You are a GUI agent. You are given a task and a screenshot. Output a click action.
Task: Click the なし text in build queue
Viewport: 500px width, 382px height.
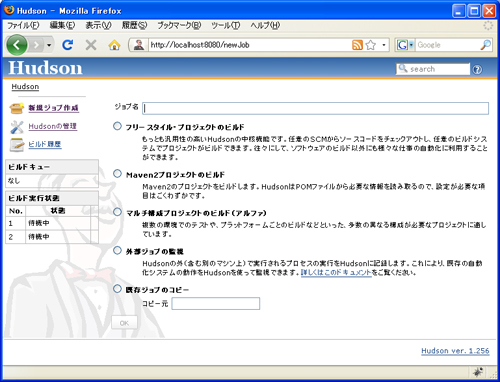(14, 181)
